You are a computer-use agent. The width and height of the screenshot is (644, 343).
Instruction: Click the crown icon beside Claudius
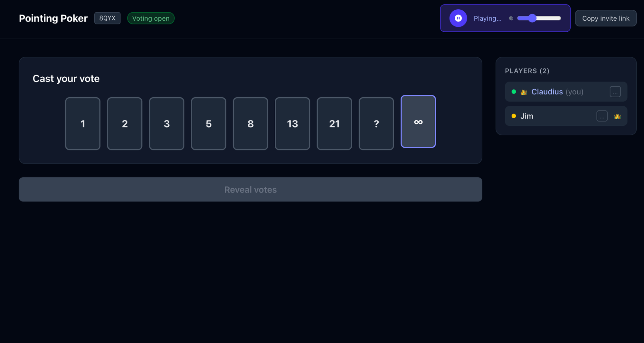[524, 92]
